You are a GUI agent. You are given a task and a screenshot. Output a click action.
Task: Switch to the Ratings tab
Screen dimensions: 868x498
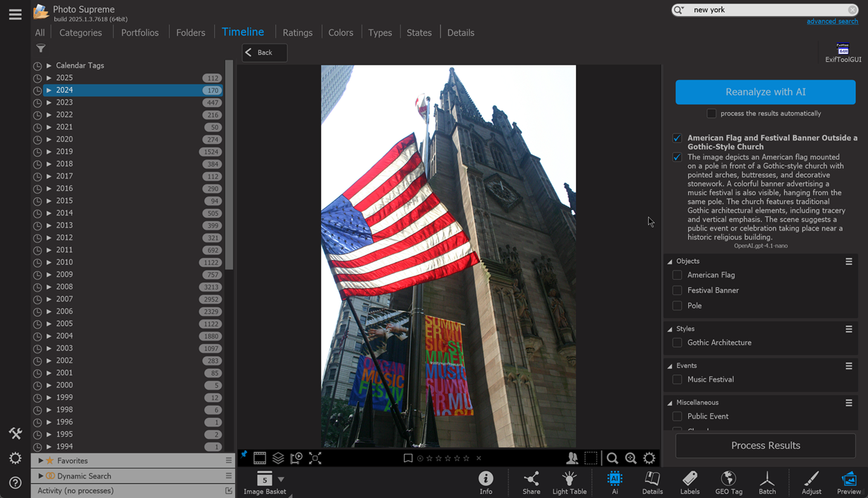click(298, 32)
